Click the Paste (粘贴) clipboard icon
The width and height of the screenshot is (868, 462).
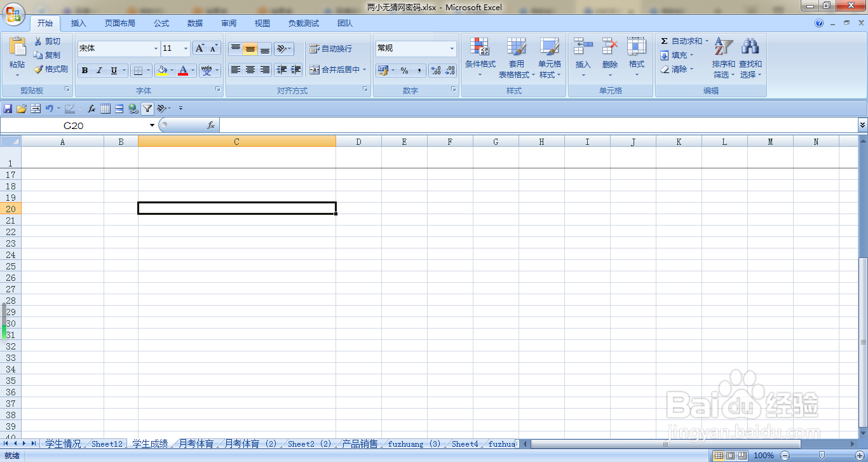point(18,46)
